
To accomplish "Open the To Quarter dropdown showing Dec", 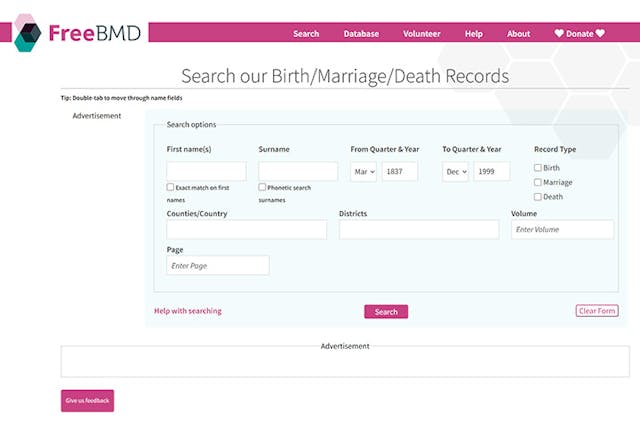I will [456, 171].
